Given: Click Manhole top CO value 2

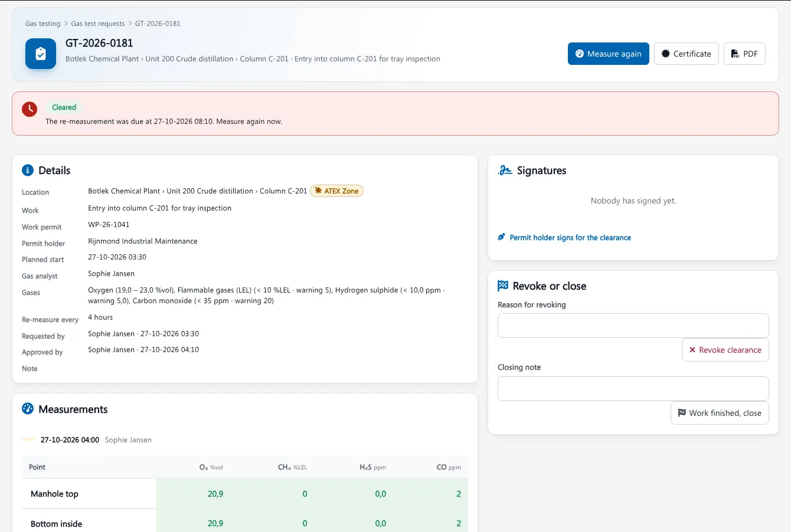Looking at the screenshot, I should [x=459, y=494].
